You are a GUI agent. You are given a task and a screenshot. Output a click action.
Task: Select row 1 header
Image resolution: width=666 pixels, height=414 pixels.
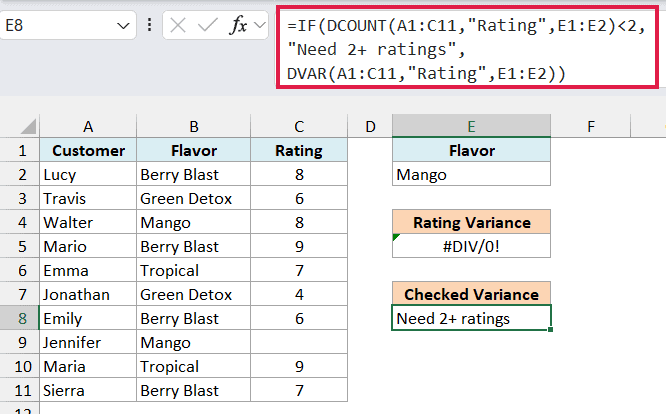coord(20,150)
